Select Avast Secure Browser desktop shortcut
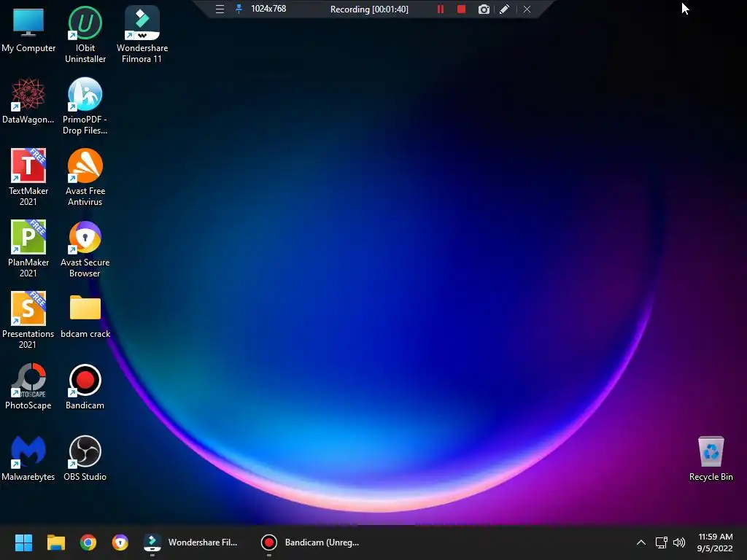The width and height of the screenshot is (747, 560). [85, 249]
